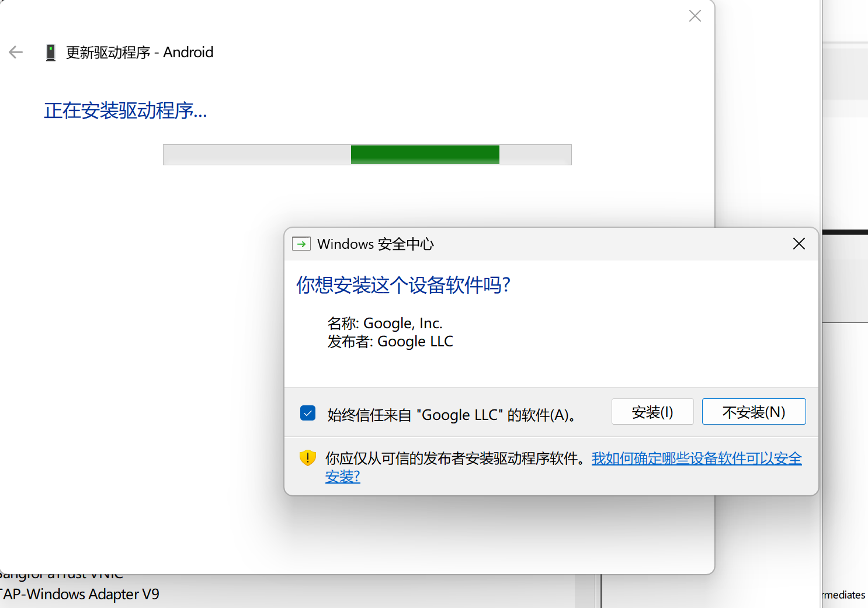Click the driver installation progress bar
Screen dimensions: 868x608
[x=367, y=155]
